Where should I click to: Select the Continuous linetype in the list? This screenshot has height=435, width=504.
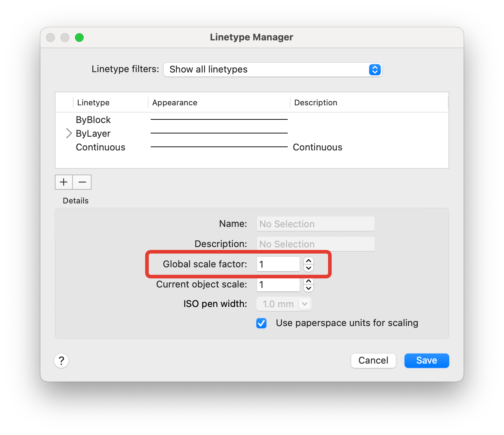(100, 147)
